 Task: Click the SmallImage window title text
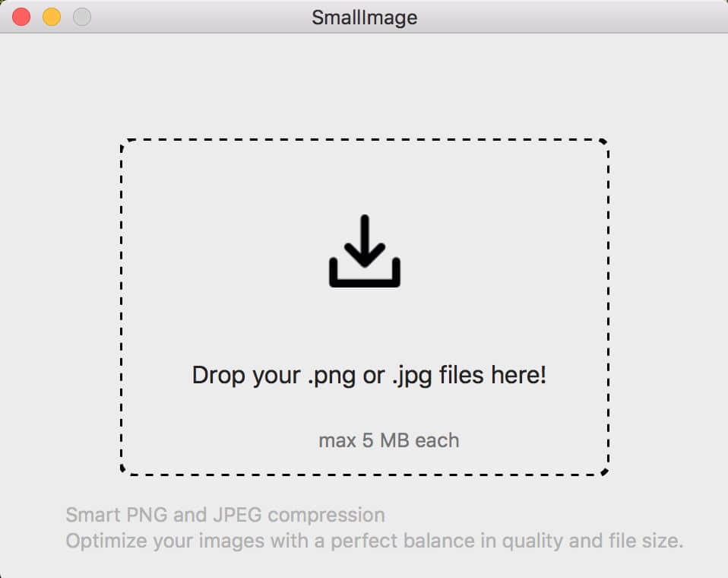point(365,17)
